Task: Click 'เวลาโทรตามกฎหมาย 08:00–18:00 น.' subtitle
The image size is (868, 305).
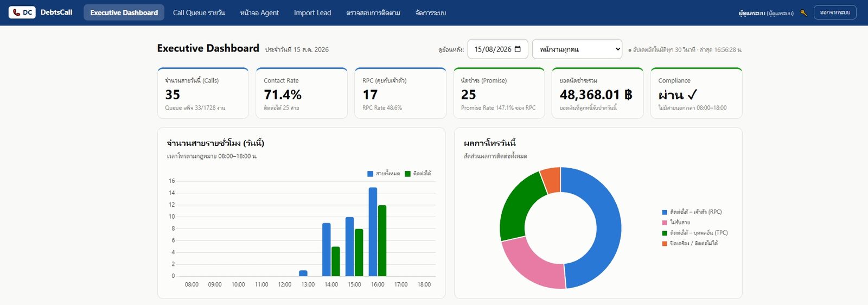Action: pyautogui.click(x=212, y=156)
